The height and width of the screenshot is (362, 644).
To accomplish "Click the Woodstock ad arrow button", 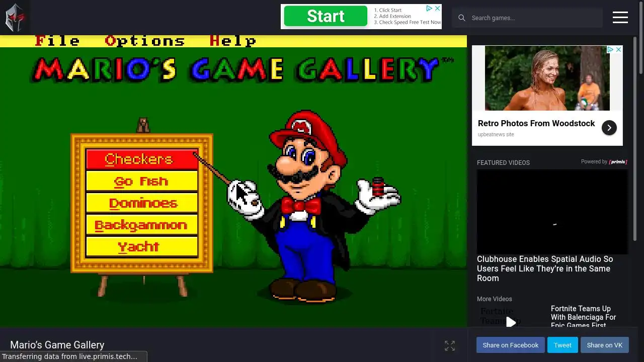I will coord(609,128).
